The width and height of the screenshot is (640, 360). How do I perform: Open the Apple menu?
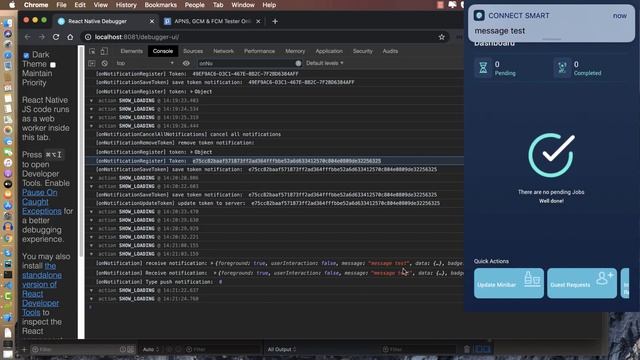tap(12, 5)
